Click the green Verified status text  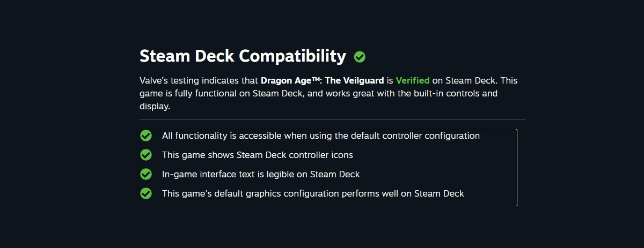coord(412,81)
